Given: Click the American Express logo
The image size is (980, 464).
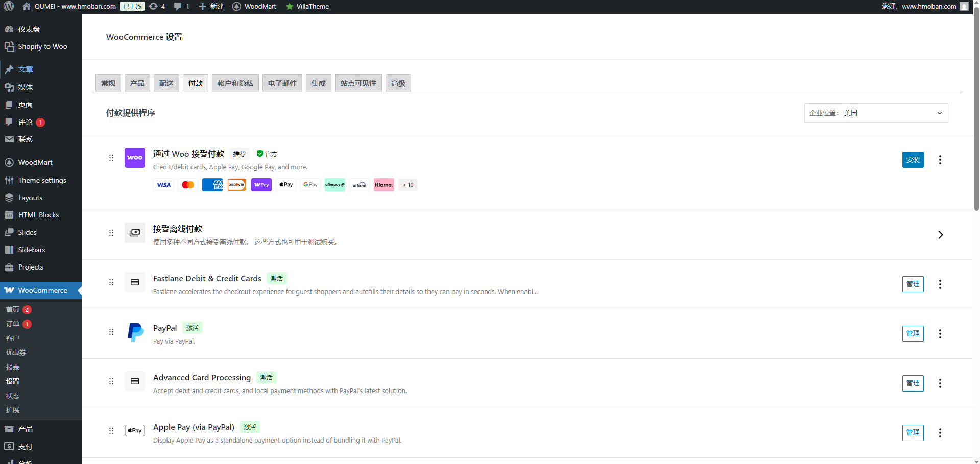Looking at the screenshot, I should (x=212, y=185).
